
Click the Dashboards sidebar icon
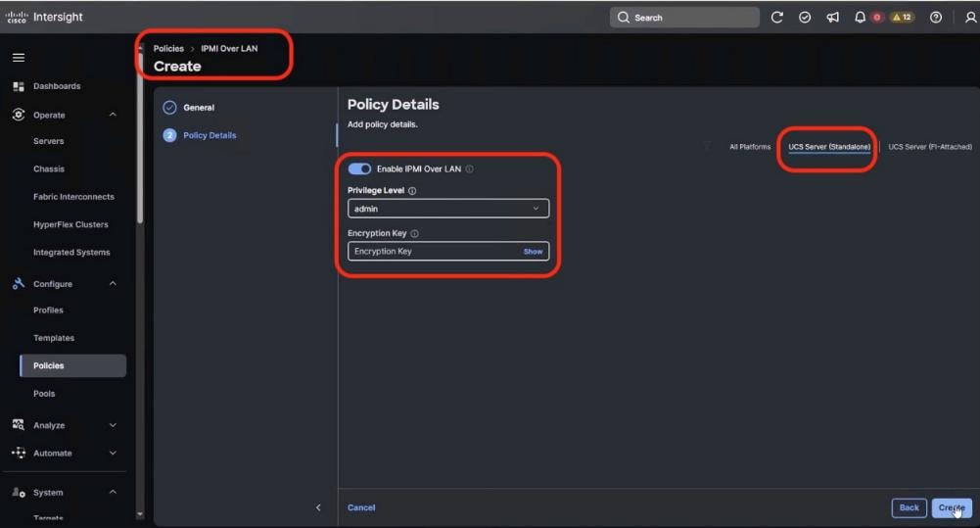tap(19, 86)
